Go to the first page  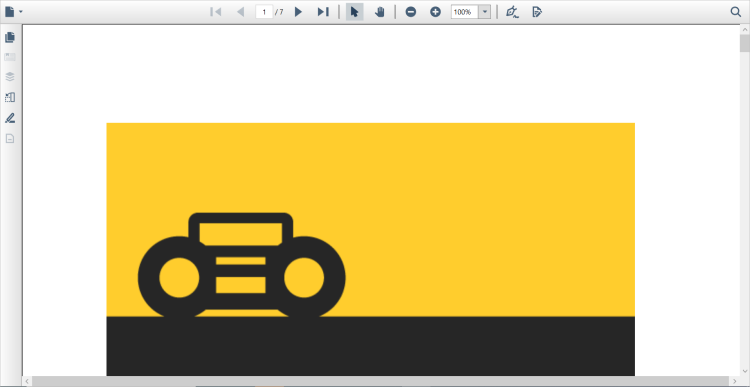(216, 12)
